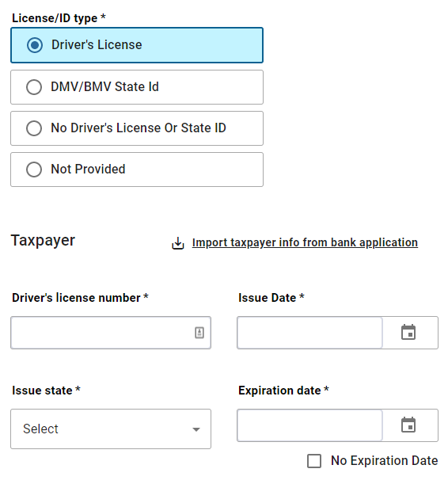Check the No Expiration Date checkbox
The height and width of the screenshot is (484, 448).
point(314,461)
